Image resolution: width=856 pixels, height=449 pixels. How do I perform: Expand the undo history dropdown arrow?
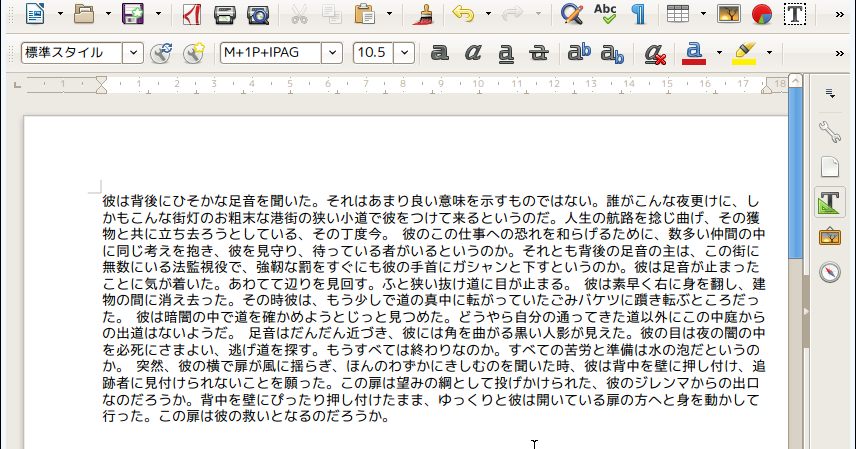(x=488, y=14)
